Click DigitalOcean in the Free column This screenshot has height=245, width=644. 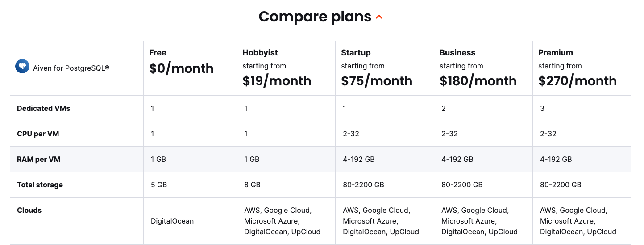tap(172, 221)
